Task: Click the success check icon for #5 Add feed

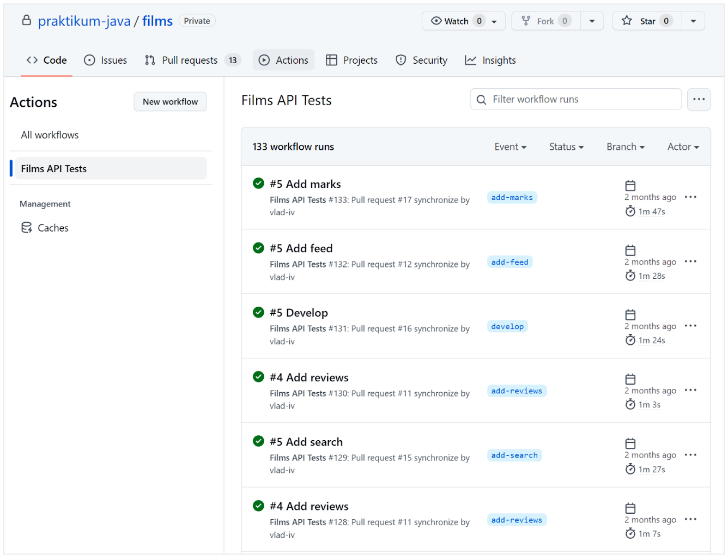Action: (258, 248)
